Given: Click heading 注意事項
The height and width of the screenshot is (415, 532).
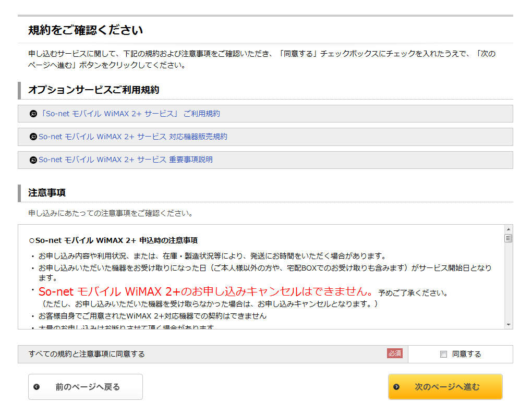Looking at the screenshot, I should tap(47, 192).
